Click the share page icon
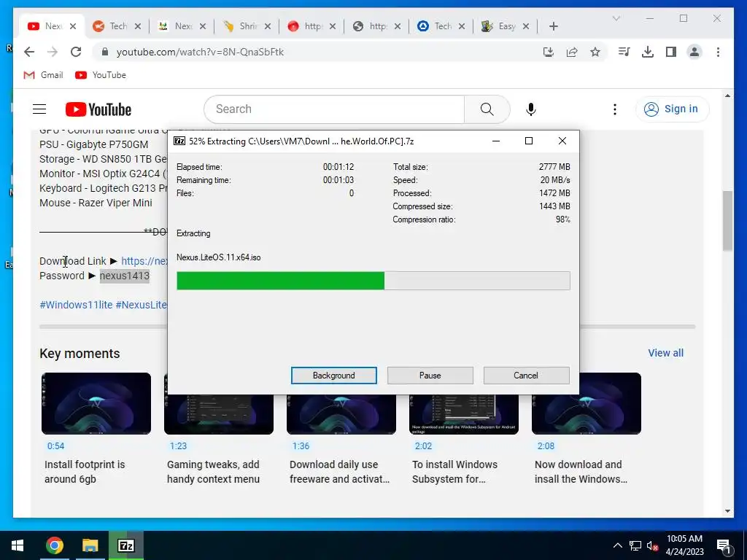This screenshot has width=747, height=560. tap(572, 52)
